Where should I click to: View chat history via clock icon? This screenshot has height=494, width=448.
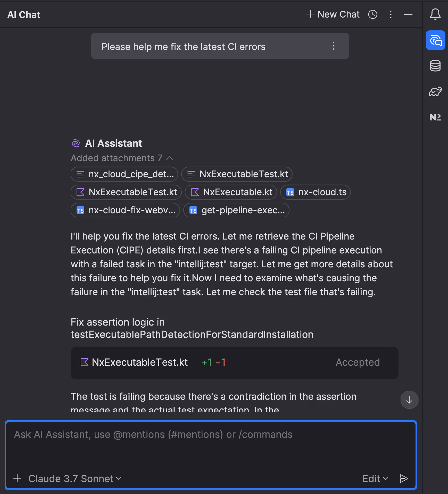click(373, 15)
